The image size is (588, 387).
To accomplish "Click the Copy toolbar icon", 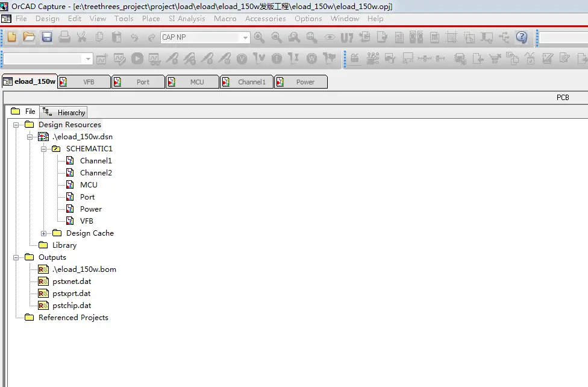I will pos(99,37).
